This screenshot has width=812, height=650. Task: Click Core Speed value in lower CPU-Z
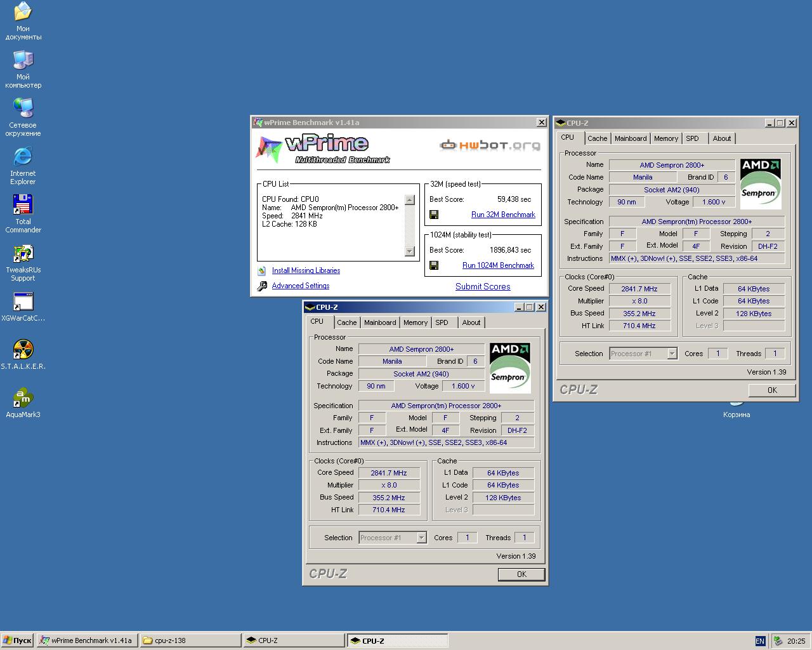[x=389, y=473]
